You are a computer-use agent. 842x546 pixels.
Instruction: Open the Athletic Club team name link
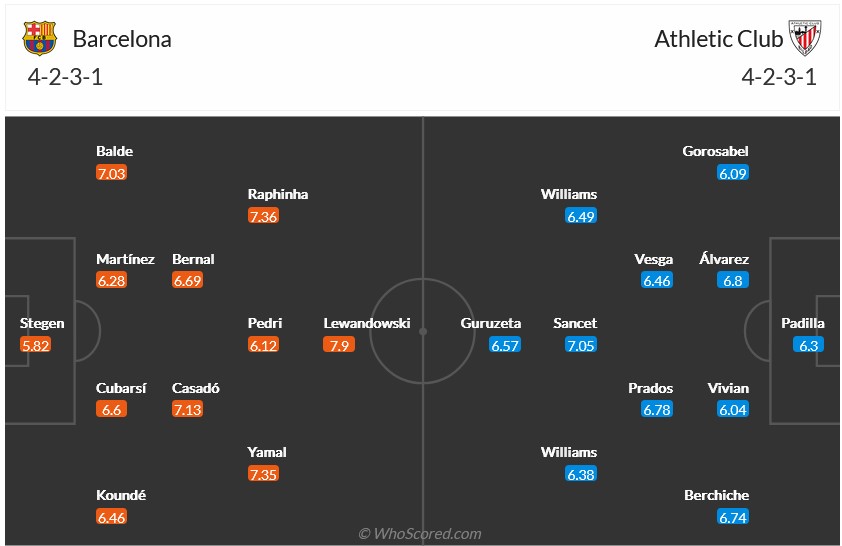719,39
